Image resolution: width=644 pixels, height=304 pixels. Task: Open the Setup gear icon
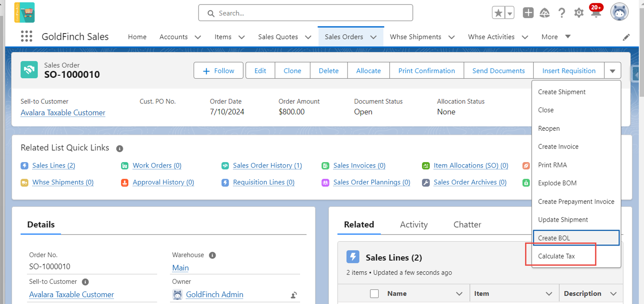click(579, 13)
